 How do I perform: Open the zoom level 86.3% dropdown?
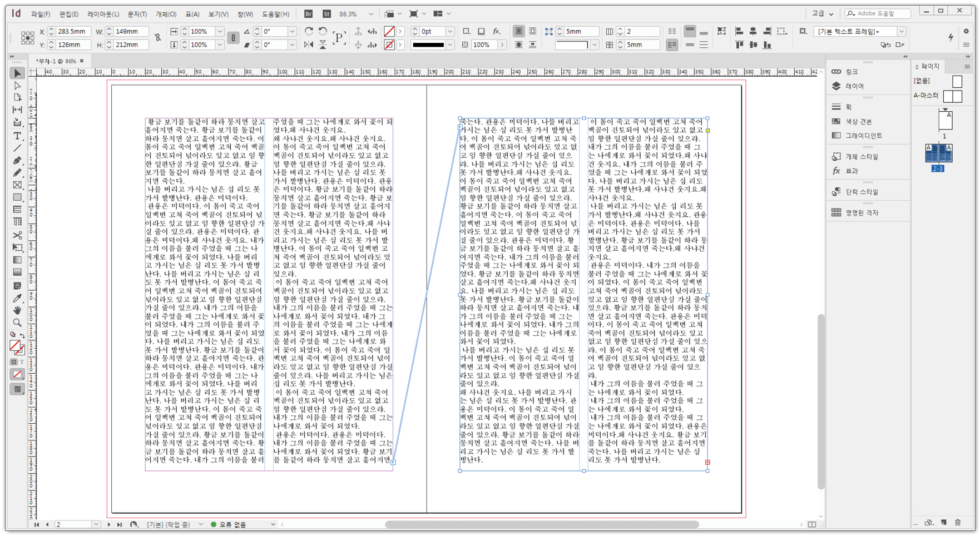371,14
